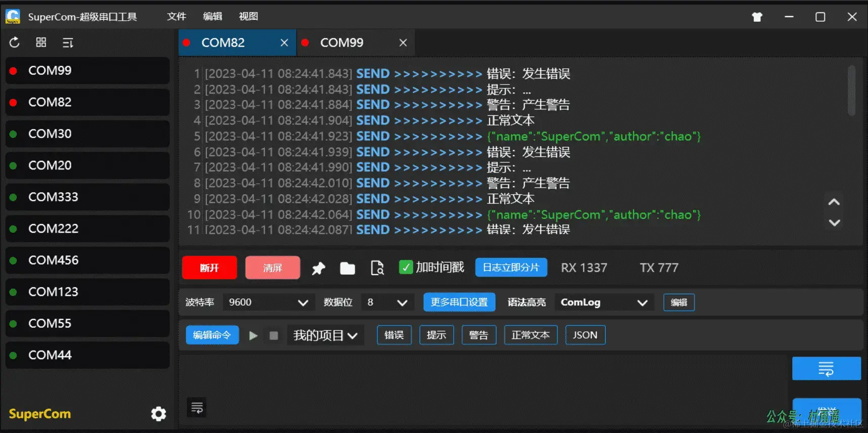This screenshot has height=433, width=868.
Task: Send the 警告 quick command
Action: (479, 335)
